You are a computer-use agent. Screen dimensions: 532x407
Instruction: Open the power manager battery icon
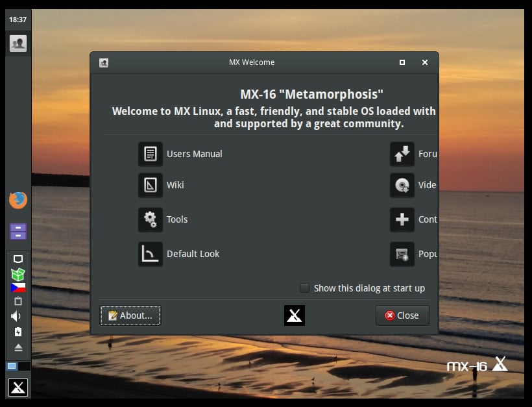[18, 332]
